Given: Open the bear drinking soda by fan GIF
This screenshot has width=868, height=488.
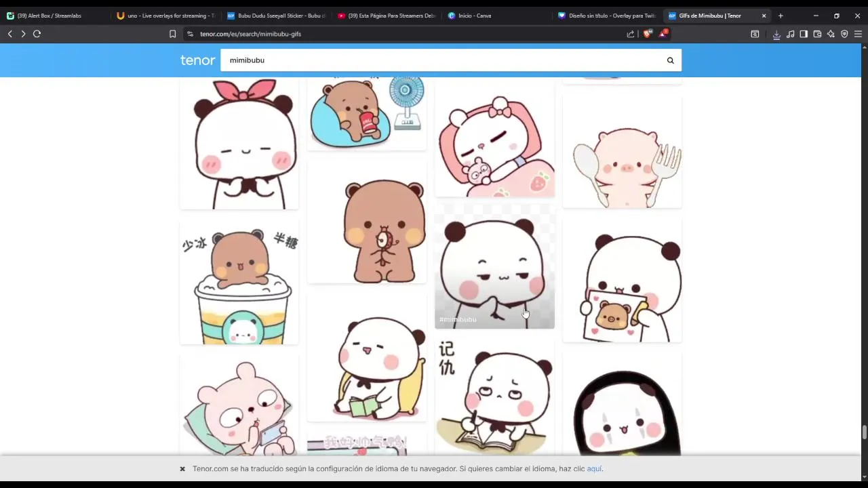Looking at the screenshot, I should (367, 113).
